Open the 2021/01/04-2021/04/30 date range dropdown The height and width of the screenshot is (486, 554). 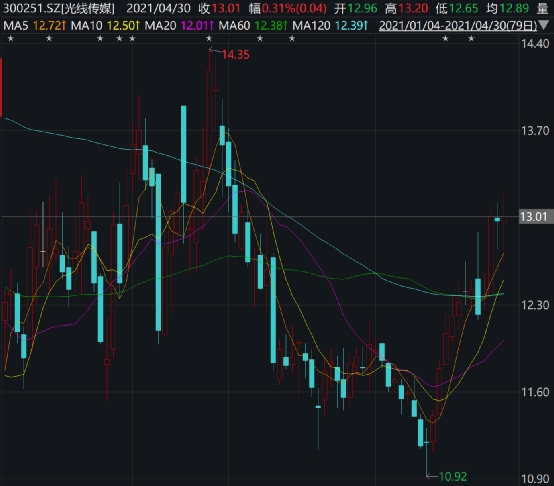458,25
